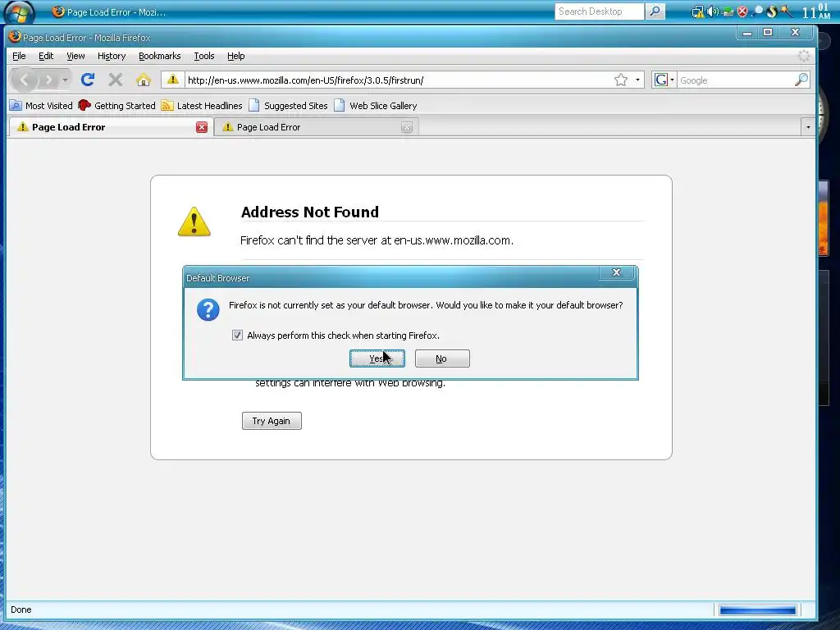Go to the Home page

(143, 80)
